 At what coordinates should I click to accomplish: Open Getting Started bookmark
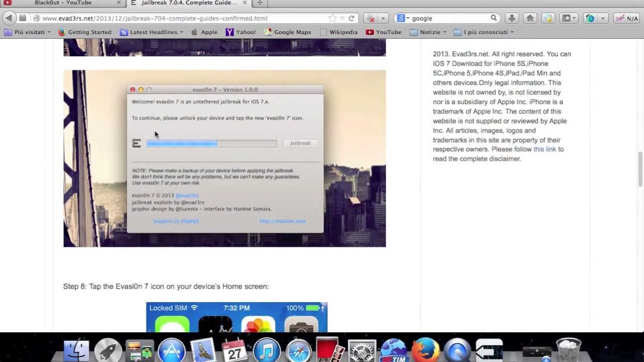click(85, 32)
